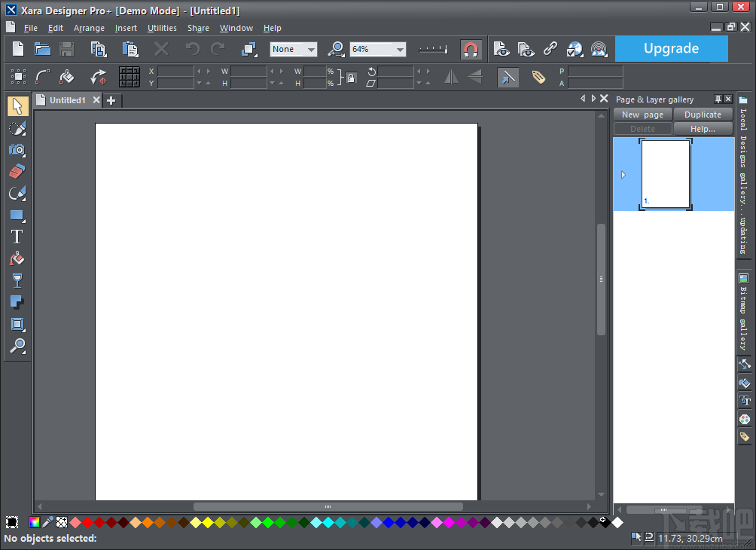
Task: Pick the white color swatch
Action: [617, 522]
